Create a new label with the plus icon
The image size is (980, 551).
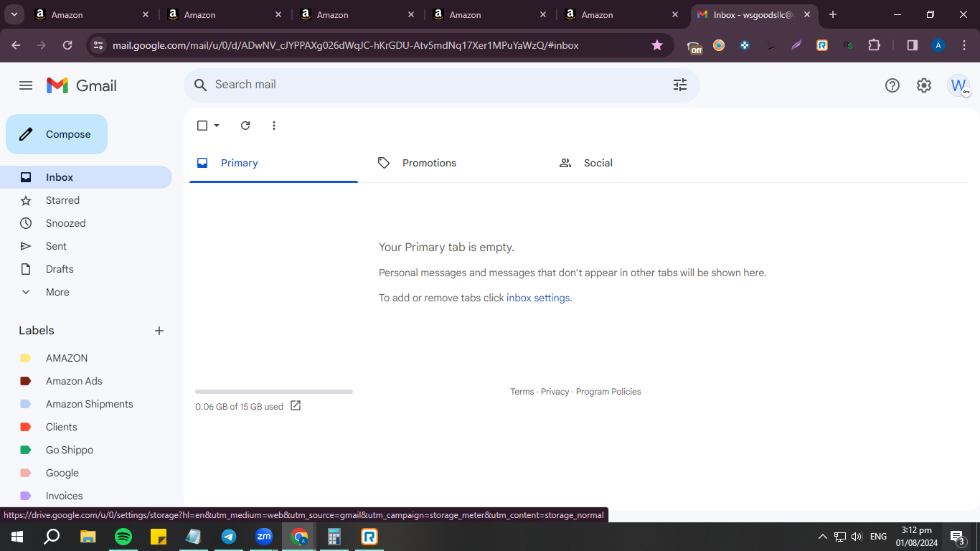coord(159,331)
